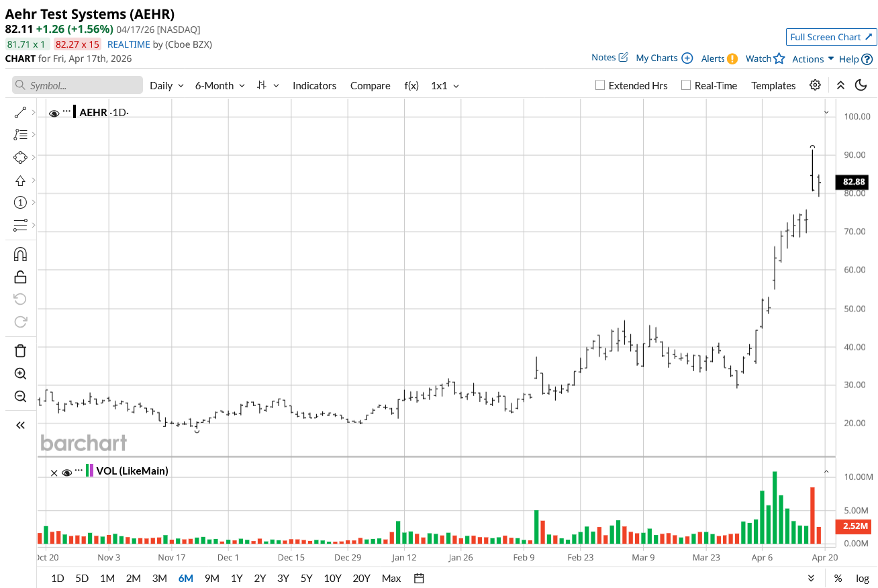Expand the trend line tool flyout arrow
878x588 pixels.
point(34,112)
